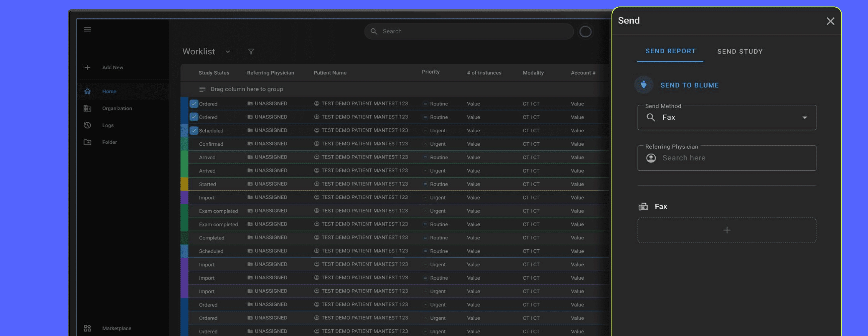Click the Send to Blume link
868x336 pixels.
(689, 85)
